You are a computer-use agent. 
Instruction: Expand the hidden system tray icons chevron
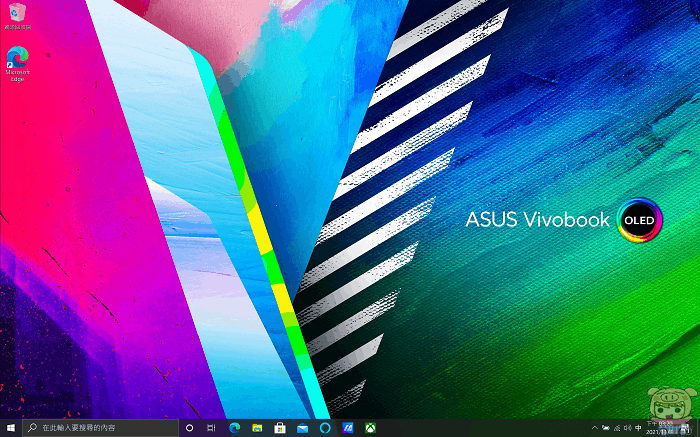pos(595,428)
